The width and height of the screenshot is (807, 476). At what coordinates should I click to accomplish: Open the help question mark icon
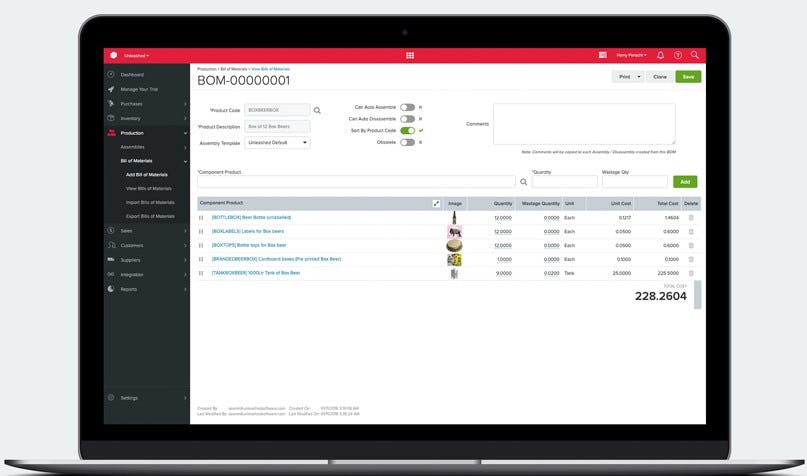coord(678,55)
